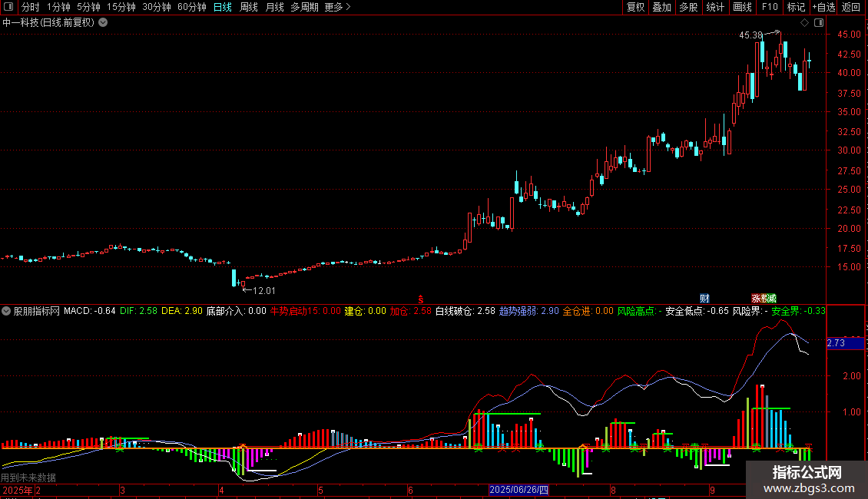Click the 2025年 year label on time axis
The image size is (868, 499).
18,490
